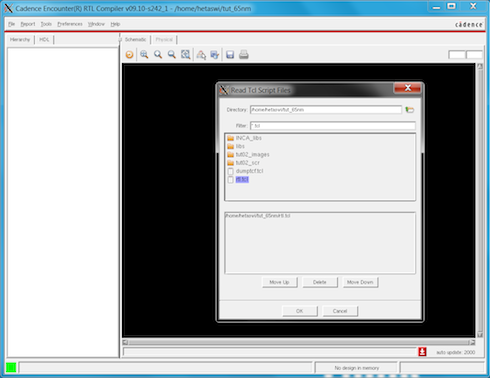Screen dimensions: 490x378
Task: Click the first small box in schematic toolbar
Action: [457, 55]
